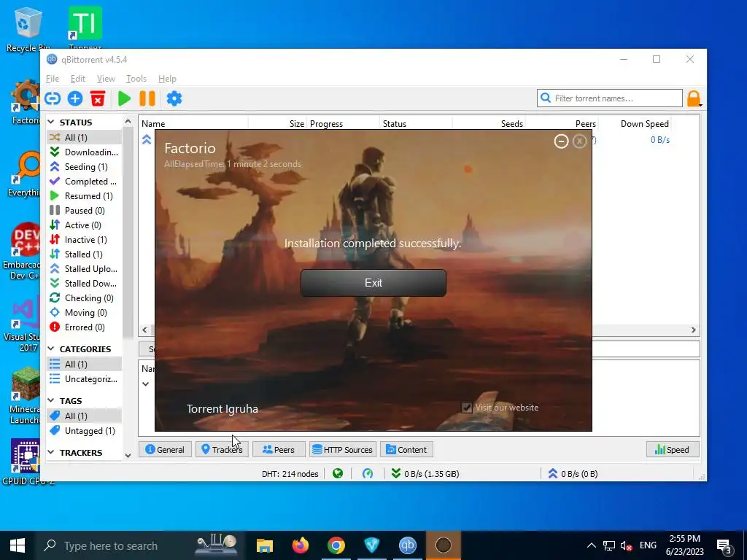This screenshot has height=560, width=747.
Task: Open the Edit menu
Action: point(77,79)
